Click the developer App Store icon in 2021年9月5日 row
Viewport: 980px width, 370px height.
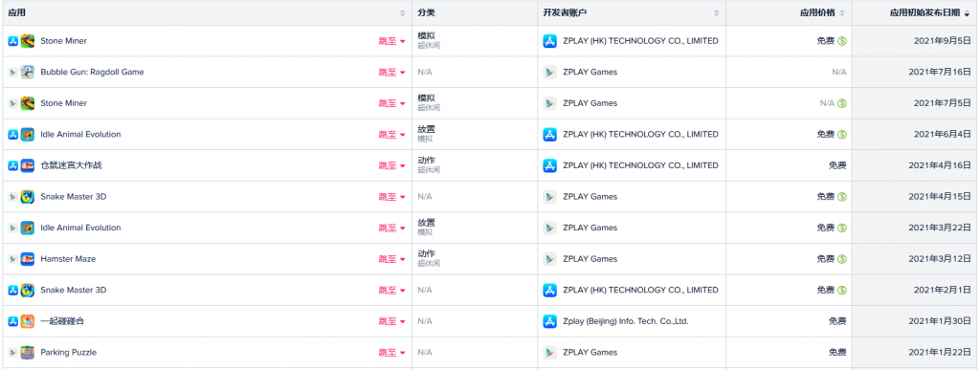(x=549, y=41)
